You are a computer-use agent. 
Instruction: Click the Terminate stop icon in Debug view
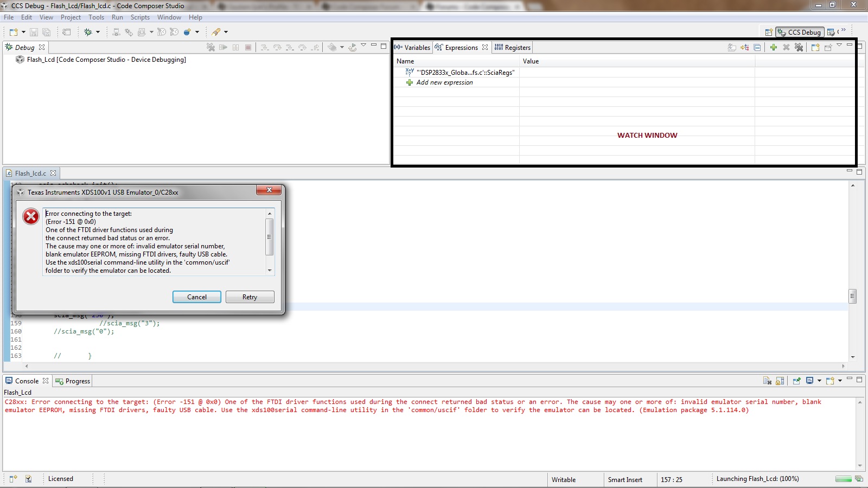248,47
